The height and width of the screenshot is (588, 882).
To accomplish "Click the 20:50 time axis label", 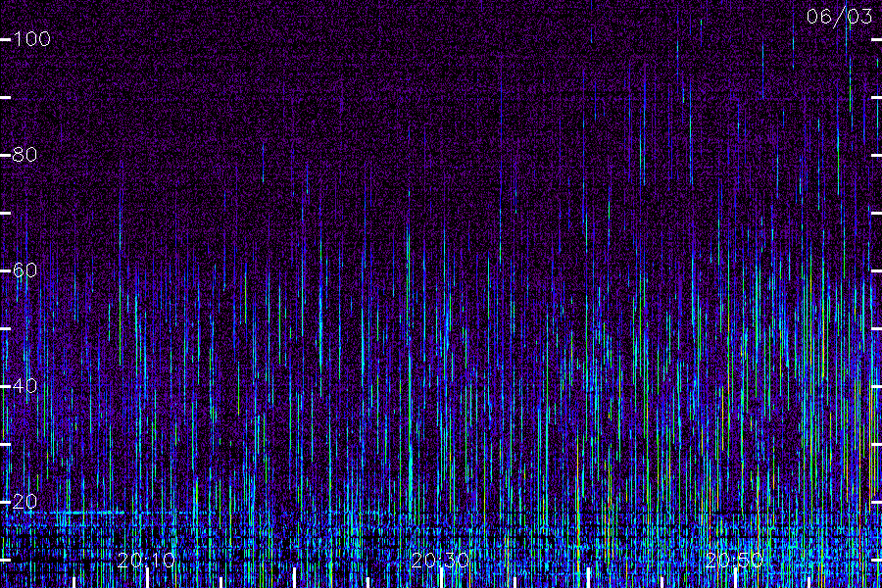I will [734, 561].
